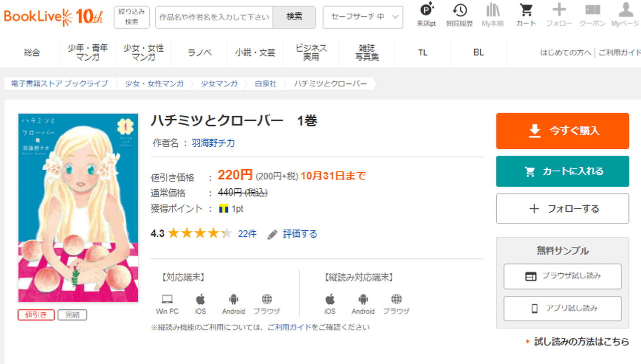Screen dimensions: 641x364
Task: Expand the セーフサーチ dropdown
Action: coord(363,17)
